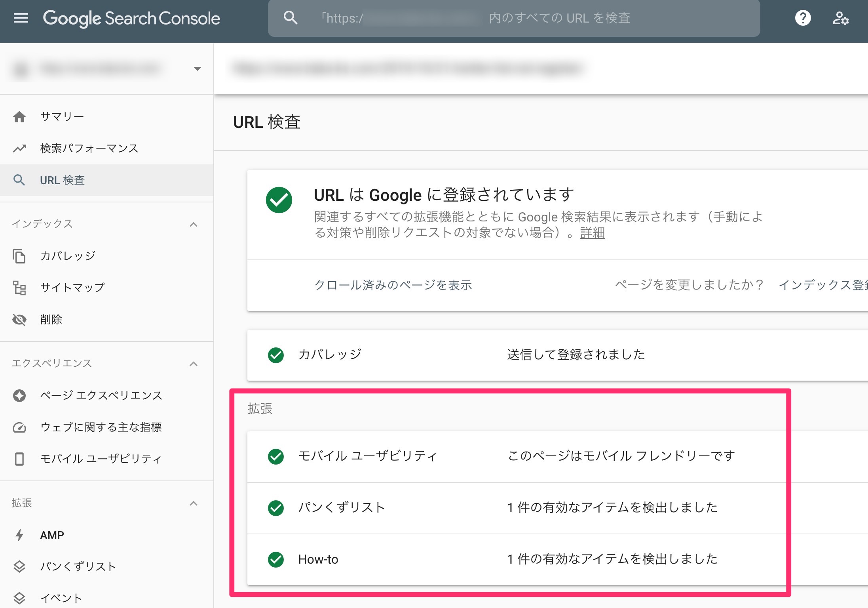Viewport: 868px width, 608px height.
Task: Click the インデックス登録 request button
Action: [823, 285]
